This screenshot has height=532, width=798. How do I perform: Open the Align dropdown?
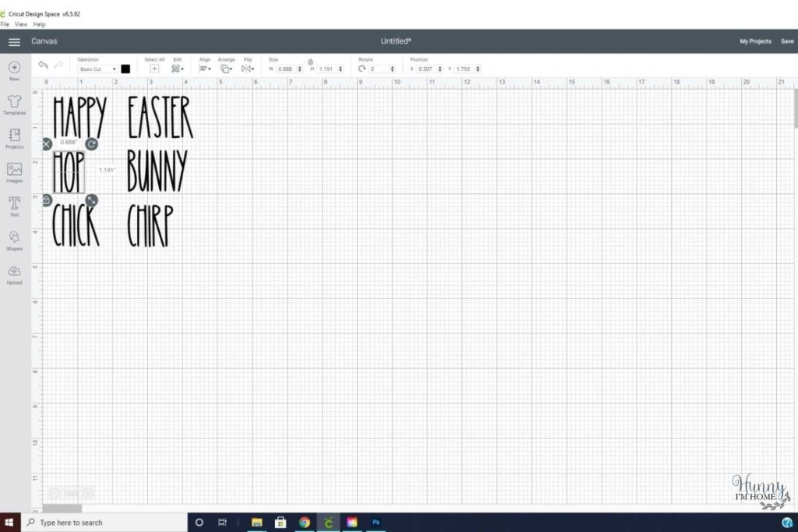pos(205,69)
